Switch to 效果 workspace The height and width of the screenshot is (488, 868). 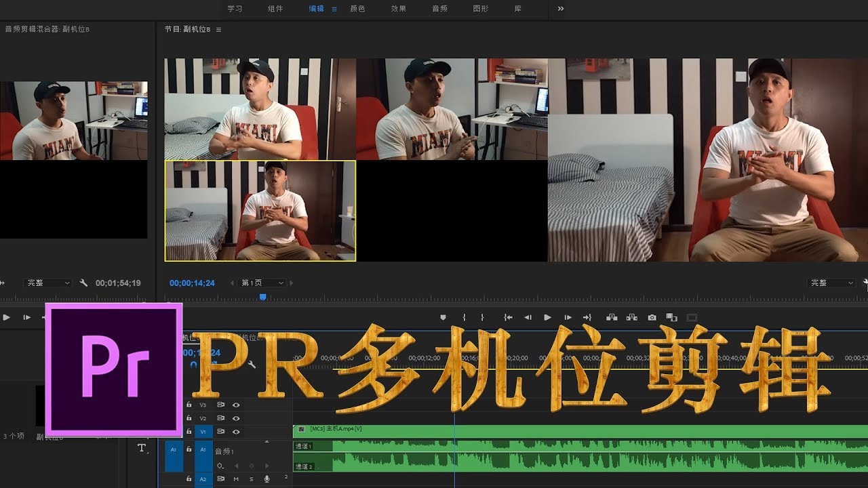coord(399,9)
